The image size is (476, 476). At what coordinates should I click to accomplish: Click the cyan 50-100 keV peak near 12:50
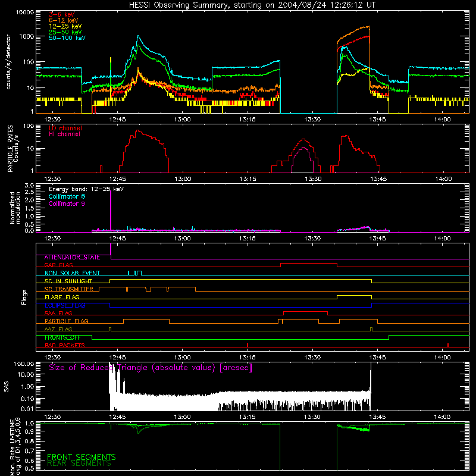coord(138,37)
